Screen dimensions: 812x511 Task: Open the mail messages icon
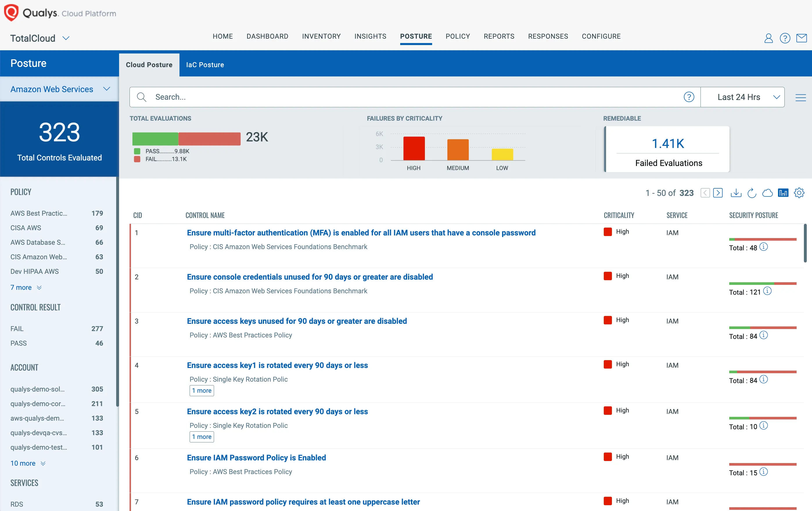[x=801, y=38]
